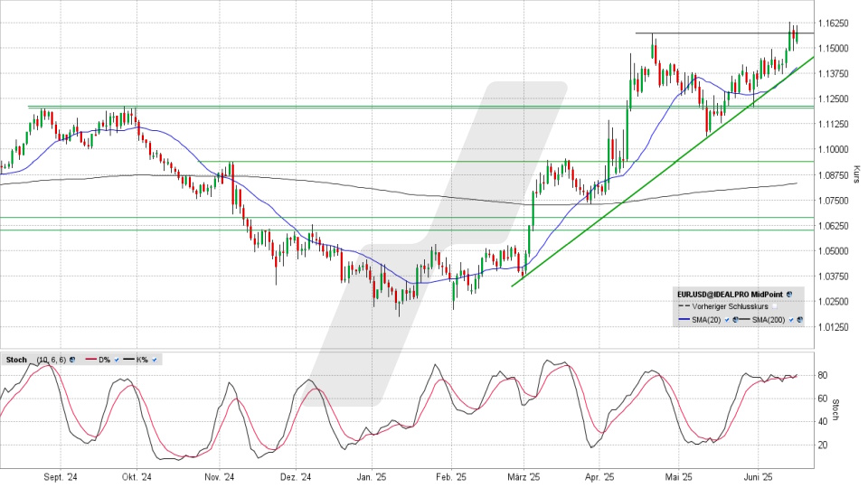This screenshot has width=868, height=488.
Task: Click the Juni '25 date axis label
Action: (758, 477)
